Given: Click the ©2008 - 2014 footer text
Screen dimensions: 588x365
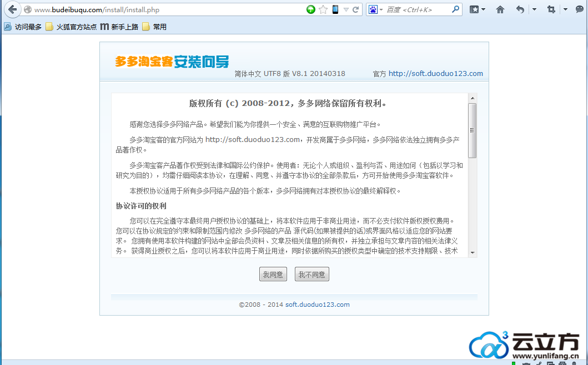Looking at the screenshot, I should click(x=261, y=305).
